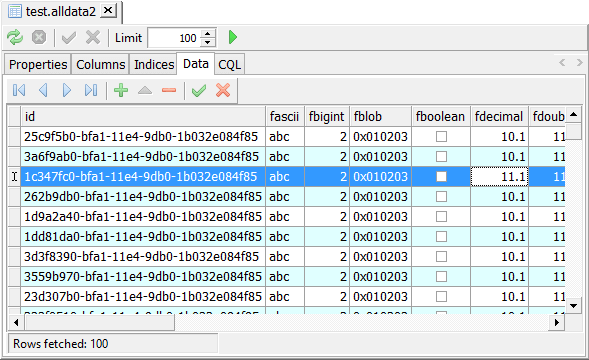
Task: Select id cell 3d3f8390-bfa1-11e4-9db0-1b032e084f85
Action: coord(143,256)
